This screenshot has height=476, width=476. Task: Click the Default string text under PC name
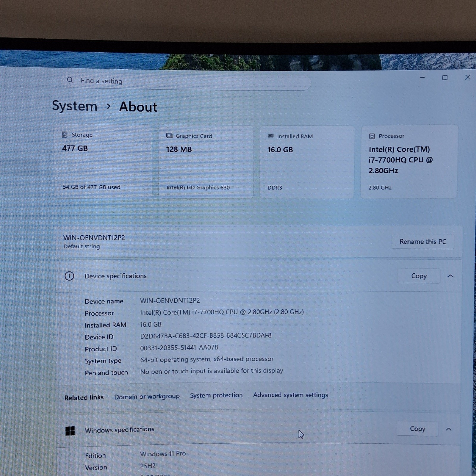coord(82,246)
